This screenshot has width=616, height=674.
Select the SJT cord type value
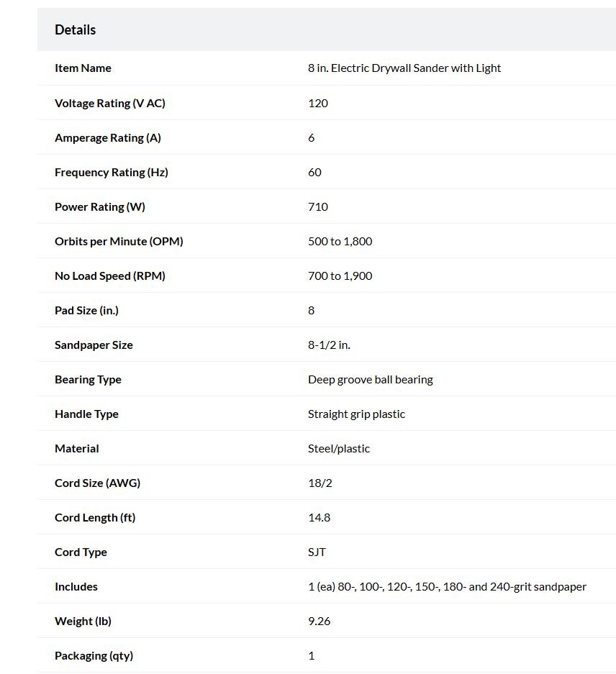point(317,552)
